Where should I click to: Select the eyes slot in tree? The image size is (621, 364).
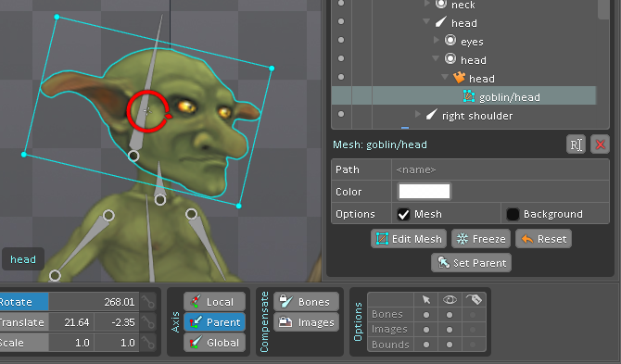472,42
